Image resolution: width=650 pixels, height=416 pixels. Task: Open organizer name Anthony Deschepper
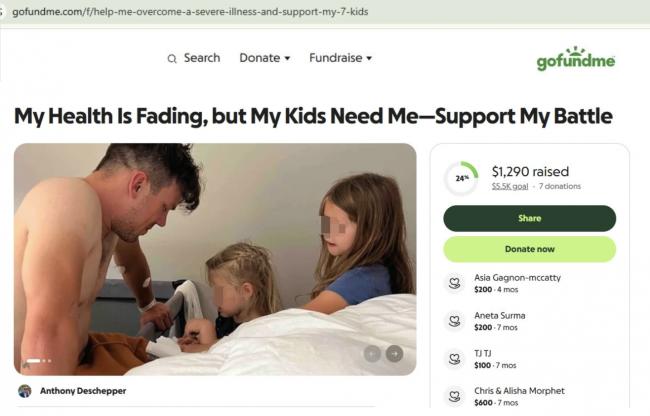[x=83, y=391]
